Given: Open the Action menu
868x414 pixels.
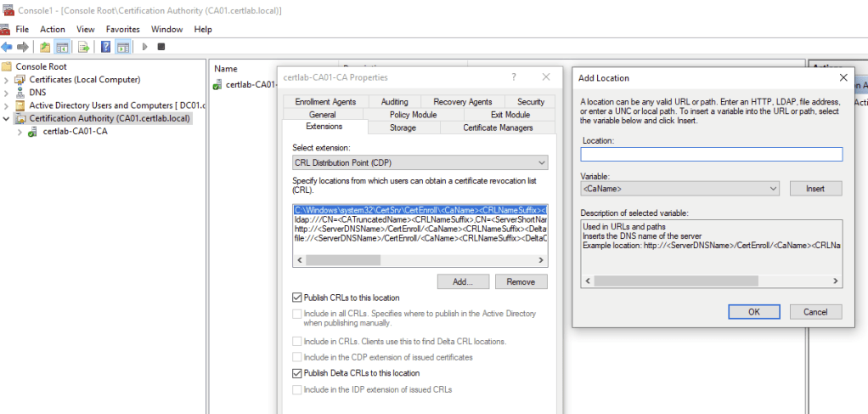Looking at the screenshot, I should pyautogui.click(x=53, y=29).
